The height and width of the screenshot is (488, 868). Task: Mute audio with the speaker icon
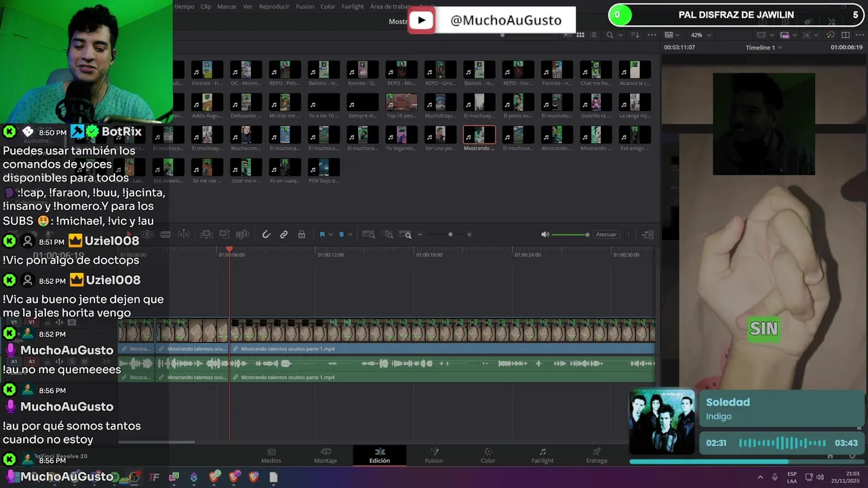click(545, 235)
